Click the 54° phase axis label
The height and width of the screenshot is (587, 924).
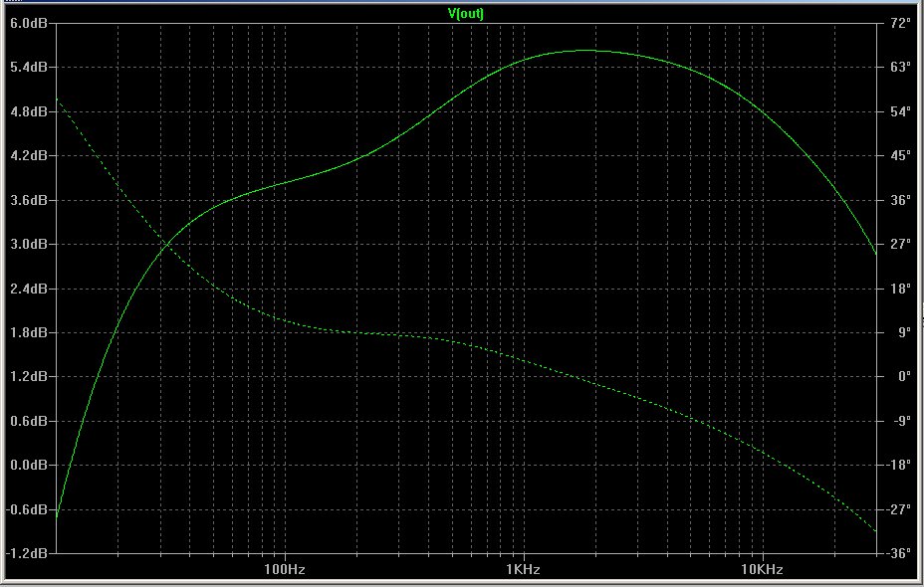[901, 111]
